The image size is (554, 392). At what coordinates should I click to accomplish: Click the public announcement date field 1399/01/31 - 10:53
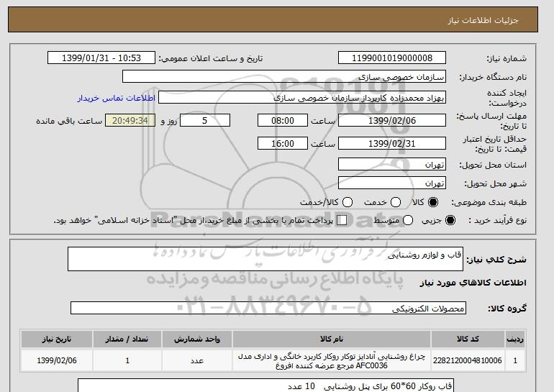pyautogui.click(x=101, y=58)
